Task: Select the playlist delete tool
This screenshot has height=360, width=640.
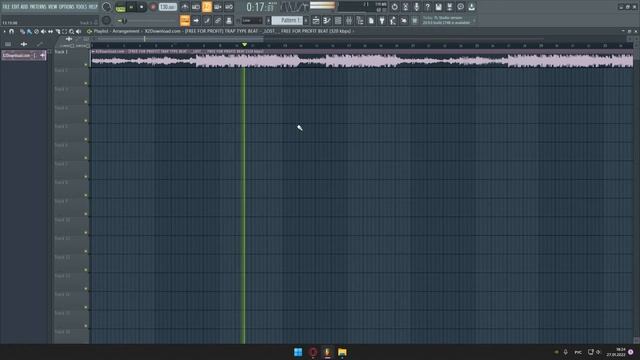Action: point(36,31)
